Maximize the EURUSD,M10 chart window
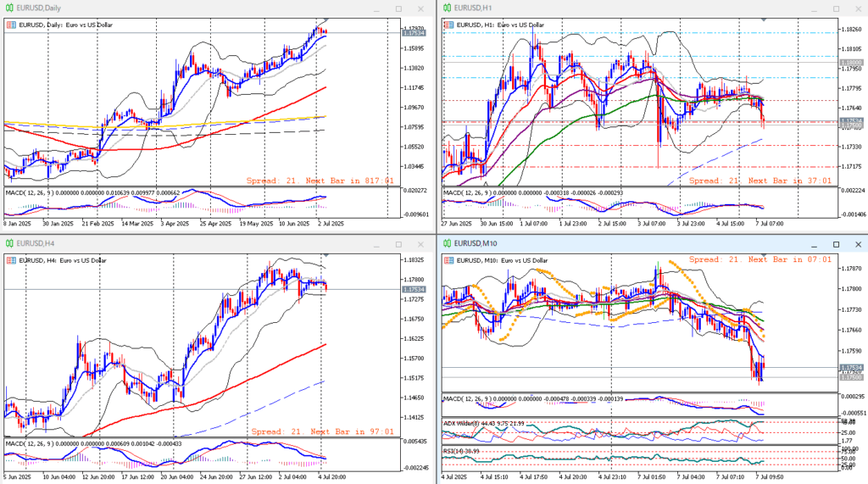The height and width of the screenshot is (484, 868). [x=837, y=244]
